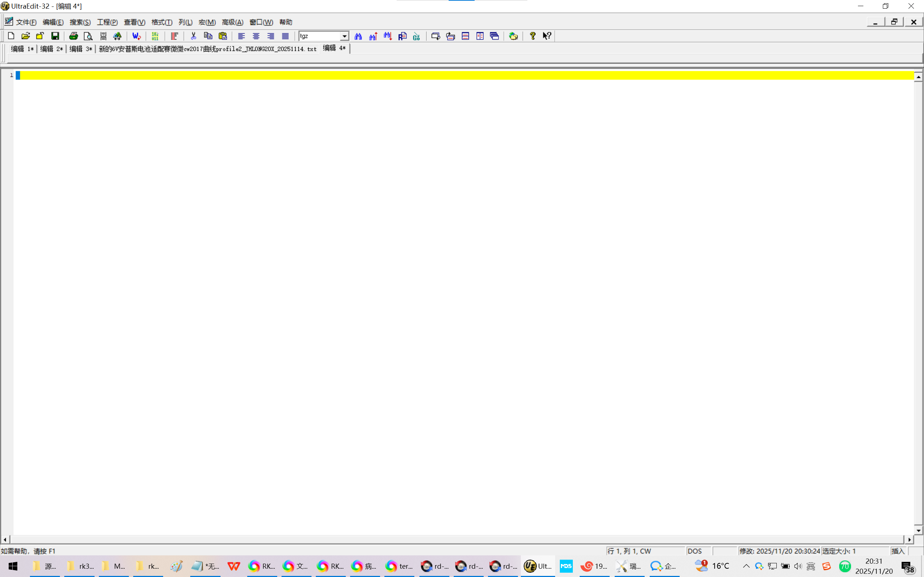The width and height of the screenshot is (924, 577).
Task: Click the New file toolbar icon
Action: pyautogui.click(x=11, y=36)
